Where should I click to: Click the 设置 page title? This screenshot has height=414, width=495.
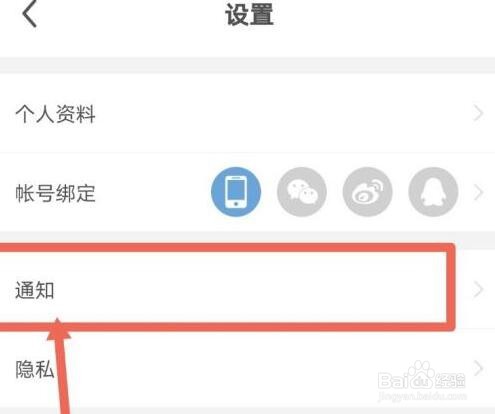click(x=249, y=15)
